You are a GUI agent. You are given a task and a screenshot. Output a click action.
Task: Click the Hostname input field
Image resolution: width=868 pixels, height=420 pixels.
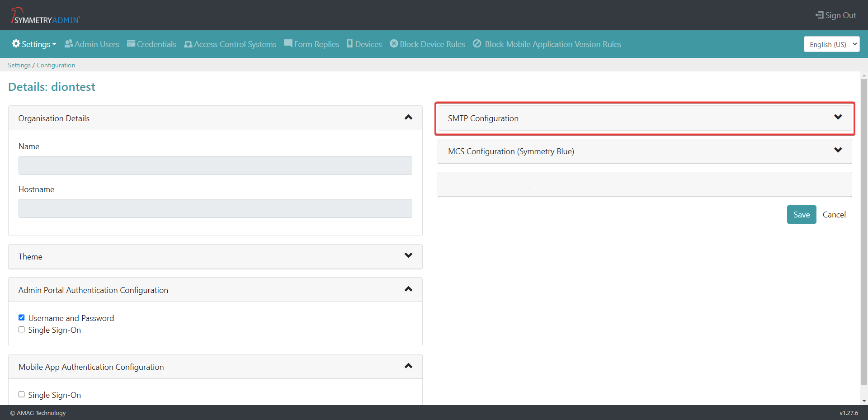[x=215, y=208]
